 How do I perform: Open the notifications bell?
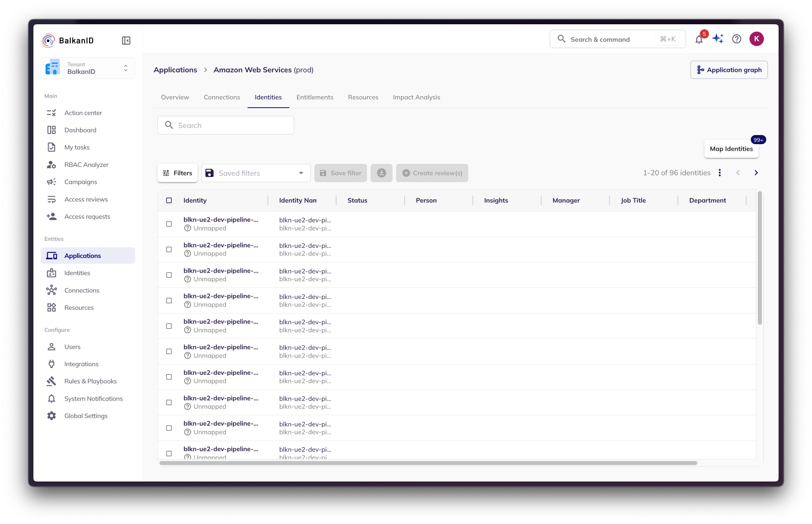pos(699,39)
